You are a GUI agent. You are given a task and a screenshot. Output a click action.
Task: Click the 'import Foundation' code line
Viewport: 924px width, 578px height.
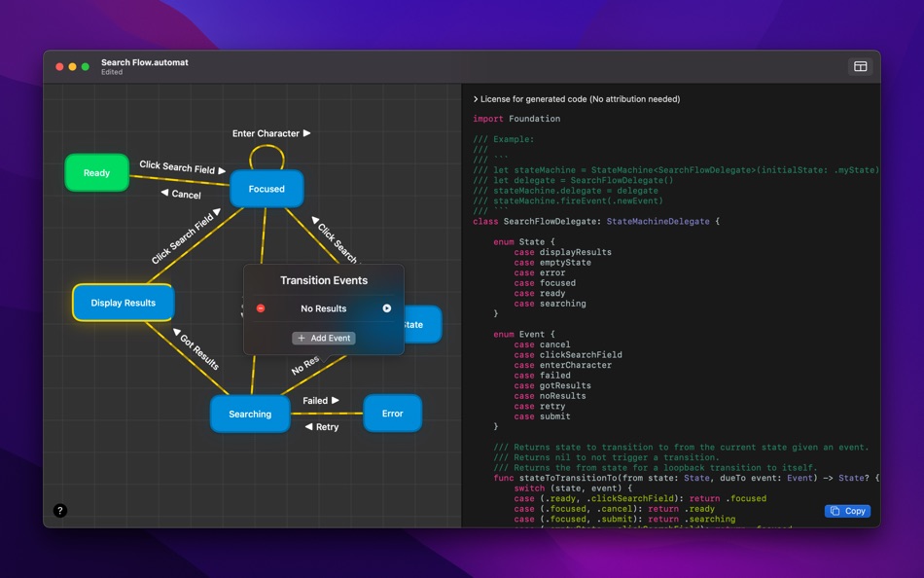(516, 119)
